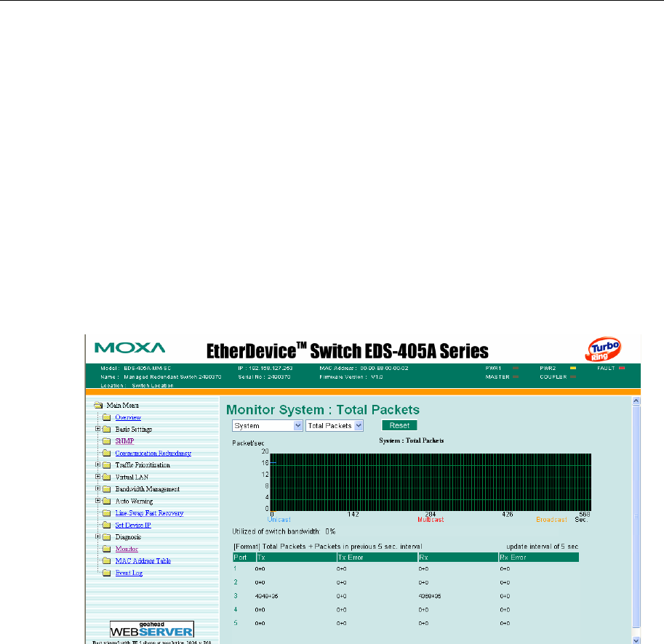
Task: Click the Port column header
Action: 244,558
